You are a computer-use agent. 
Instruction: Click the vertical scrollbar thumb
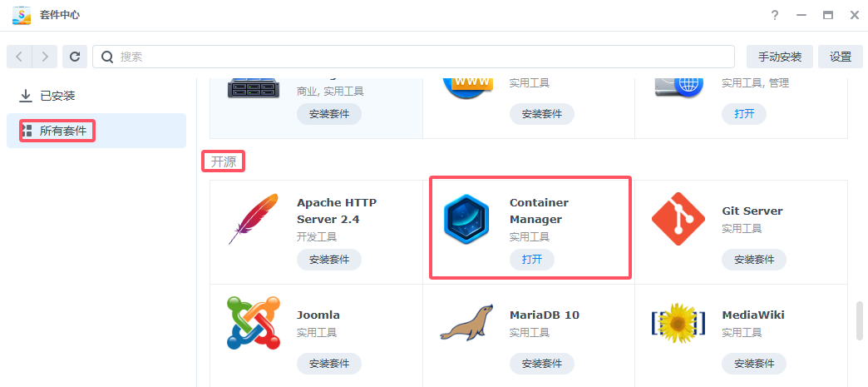click(x=859, y=320)
